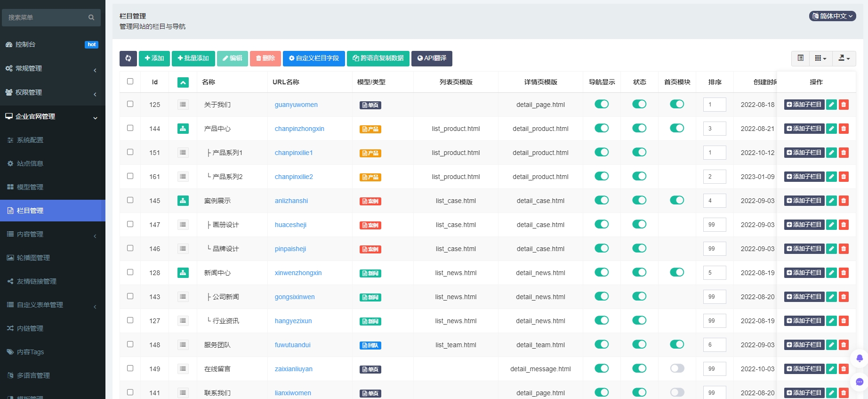This screenshot has height=399, width=868.
Task: Open 控制台 in sidebar
Action: point(53,45)
